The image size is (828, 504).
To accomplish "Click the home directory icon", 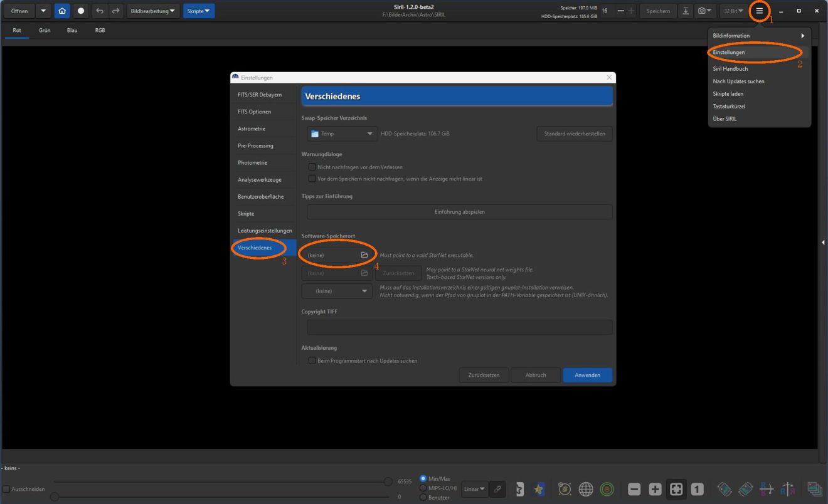I will 62,11.
